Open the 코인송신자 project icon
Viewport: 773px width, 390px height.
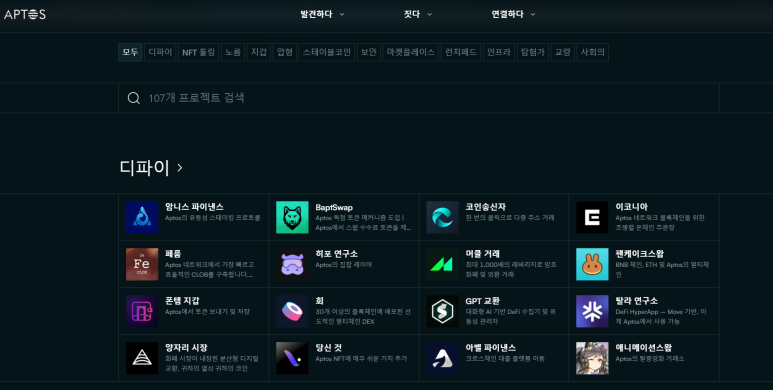442,217
